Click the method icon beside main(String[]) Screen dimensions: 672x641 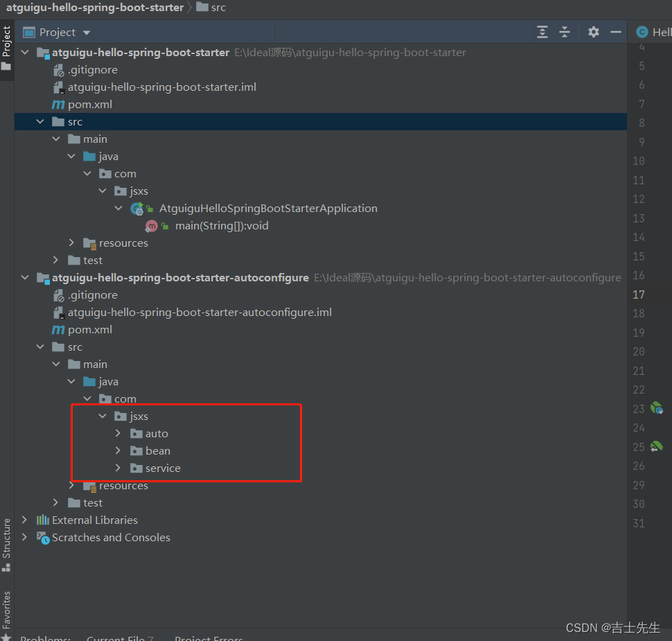(x=151, y=226)
